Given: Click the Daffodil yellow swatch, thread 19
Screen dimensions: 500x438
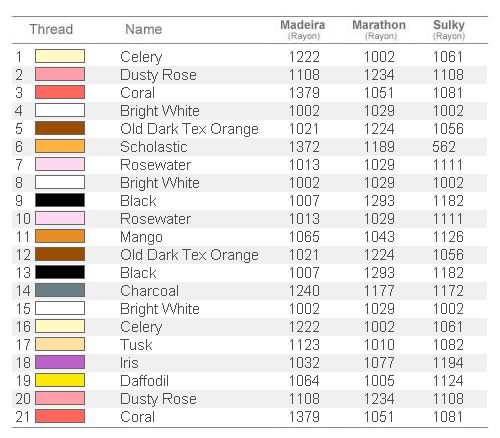Looking at the screenshot, I should click(x=60, y=380).
